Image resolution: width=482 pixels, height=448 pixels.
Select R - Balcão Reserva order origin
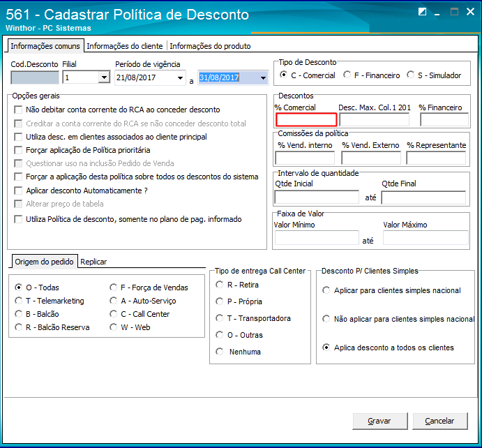(x=19, y=327)
